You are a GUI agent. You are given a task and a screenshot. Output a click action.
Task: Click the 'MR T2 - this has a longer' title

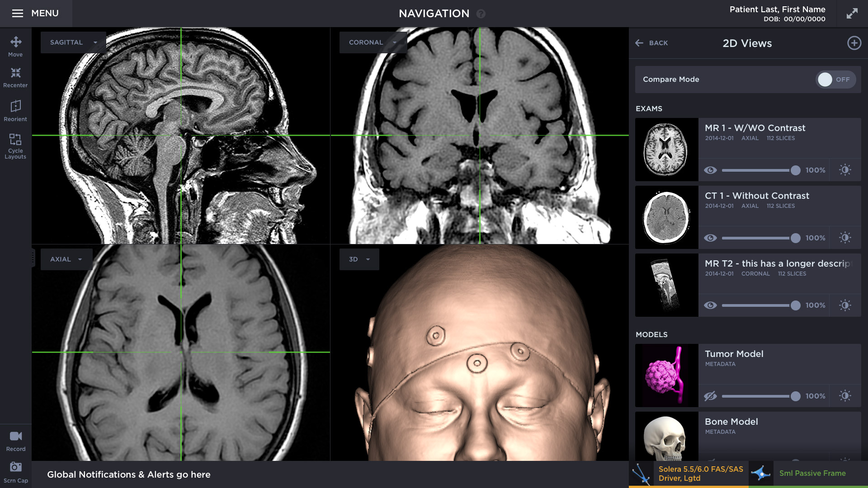tap(778, 264)
